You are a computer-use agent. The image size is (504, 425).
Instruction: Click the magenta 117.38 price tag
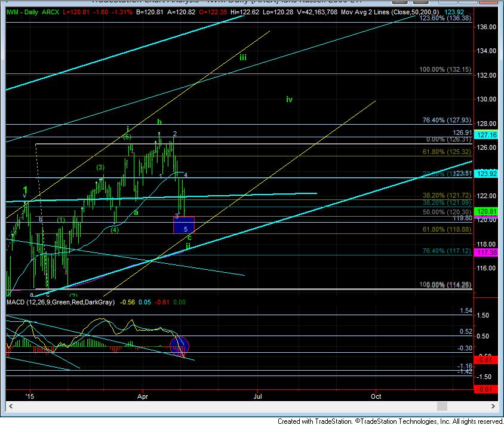(x=487, y=252)
